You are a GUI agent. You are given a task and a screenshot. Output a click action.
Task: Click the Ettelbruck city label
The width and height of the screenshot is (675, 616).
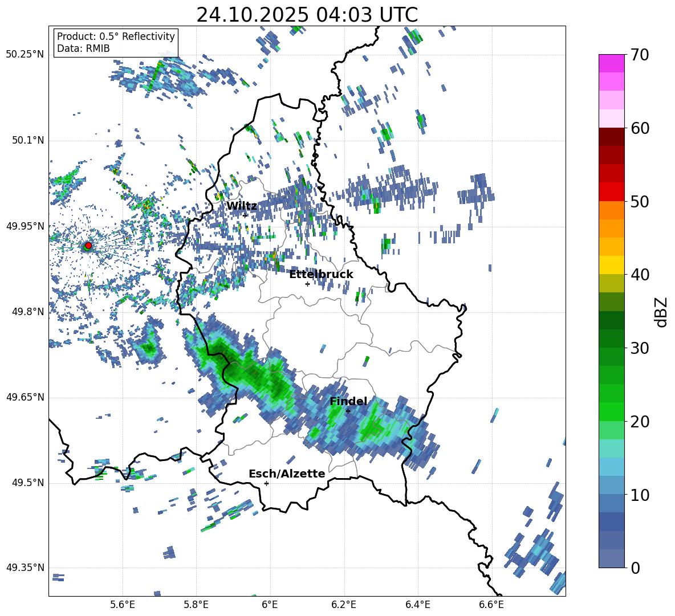[x=321, y=274]
